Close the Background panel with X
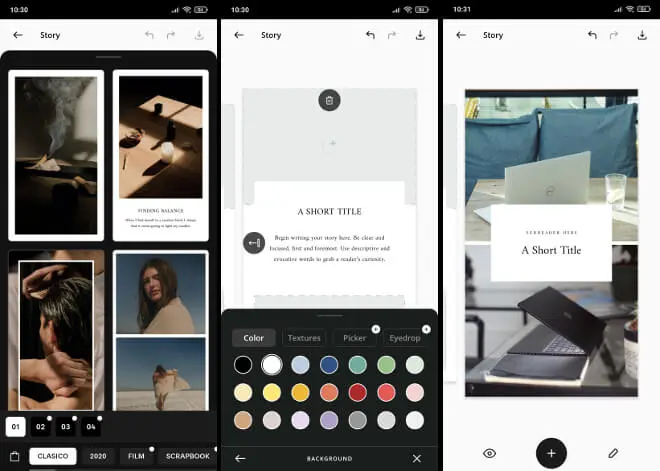 click(x=417, y=458)
